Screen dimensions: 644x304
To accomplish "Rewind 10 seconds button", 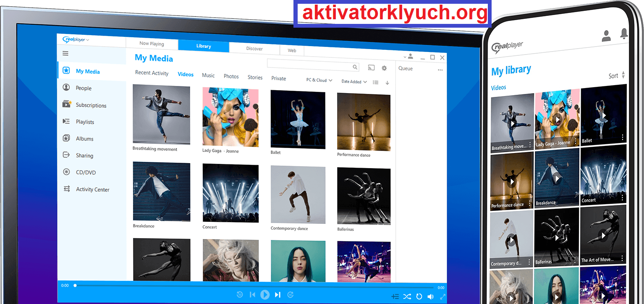I will (240, 295).
